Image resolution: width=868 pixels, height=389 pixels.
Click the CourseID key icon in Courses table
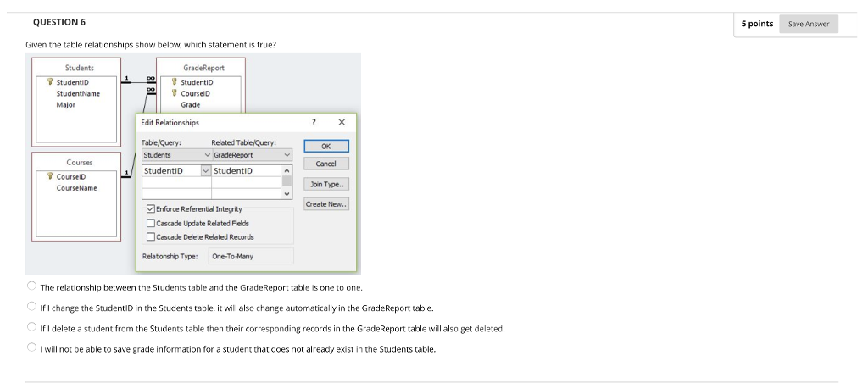[x=50, y=177]
